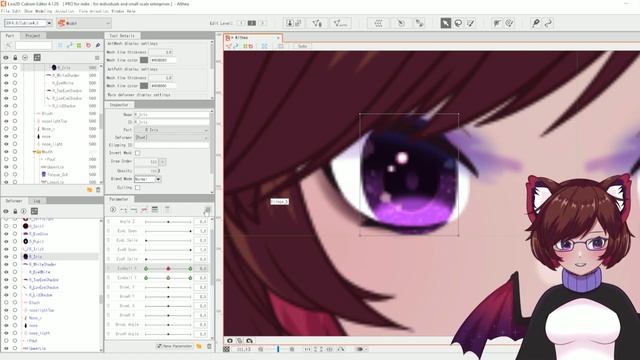
Task: Click the new parameter folder icon
Action: [199, 346]
